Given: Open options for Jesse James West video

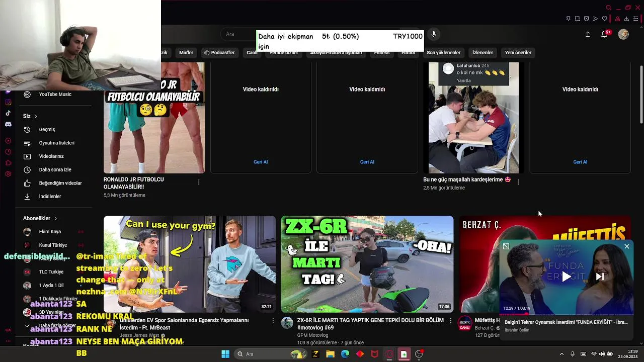Looking at the screenshot, I should (x=273, y=320).
